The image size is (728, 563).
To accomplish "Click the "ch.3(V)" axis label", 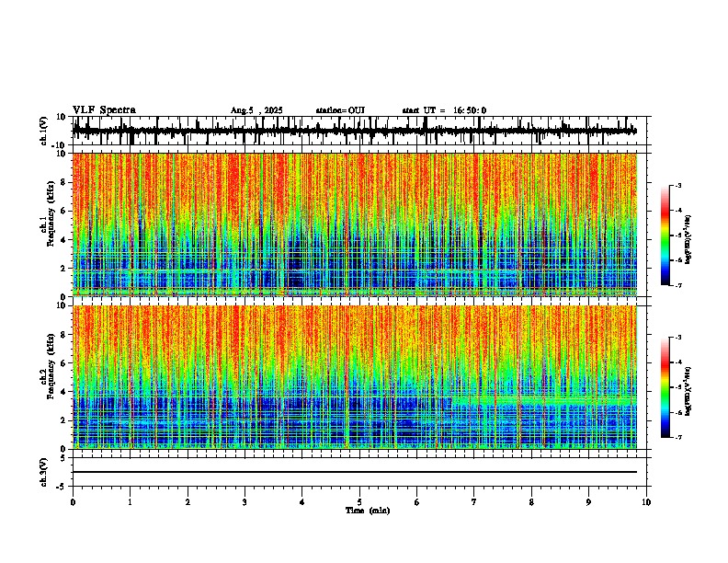I will click(44, 472).
